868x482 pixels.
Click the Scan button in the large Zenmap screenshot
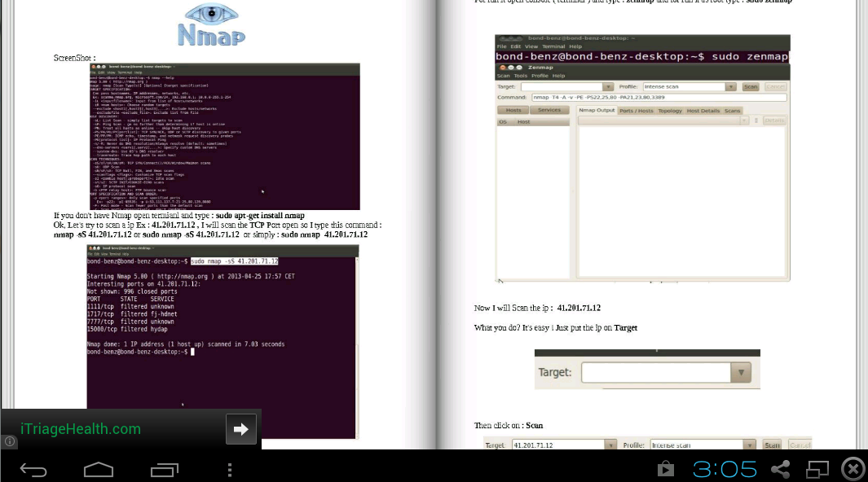751,87
